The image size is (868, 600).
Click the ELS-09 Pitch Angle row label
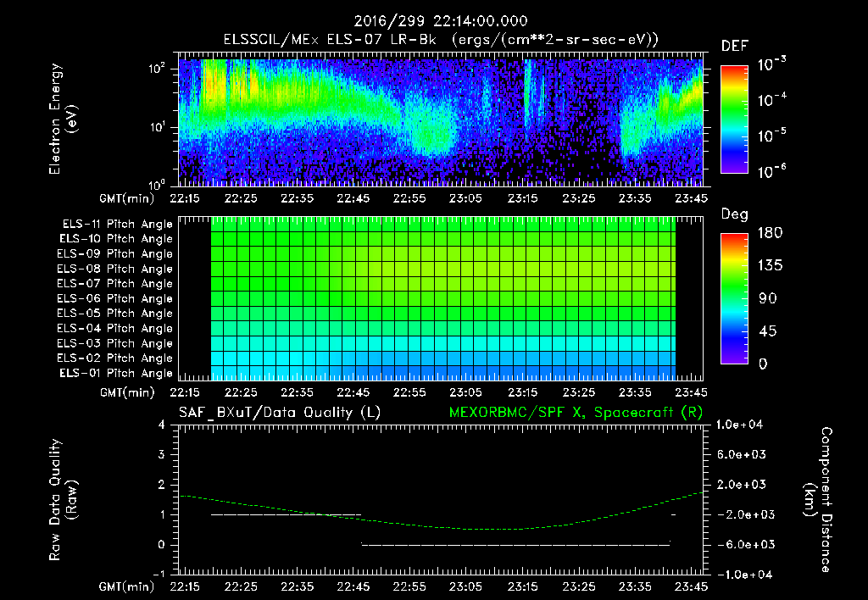[x=115, y=253]
